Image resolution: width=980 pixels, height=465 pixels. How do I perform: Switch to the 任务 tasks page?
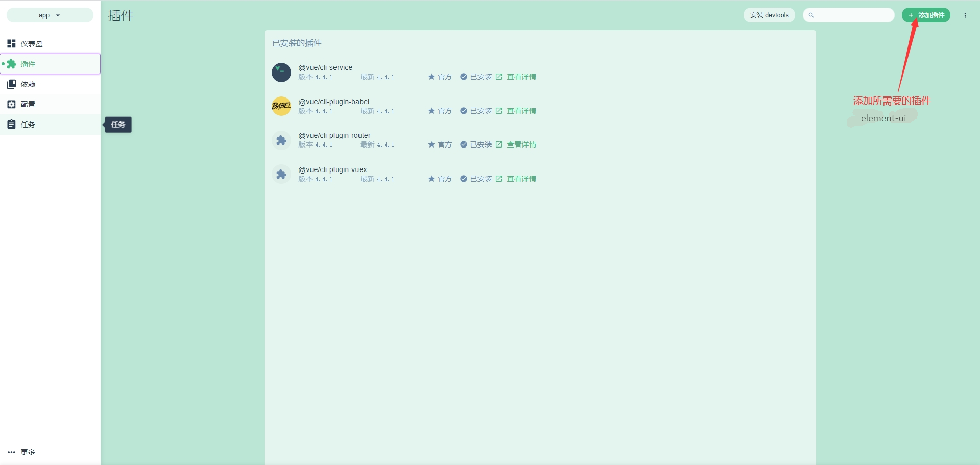point(50,125)
